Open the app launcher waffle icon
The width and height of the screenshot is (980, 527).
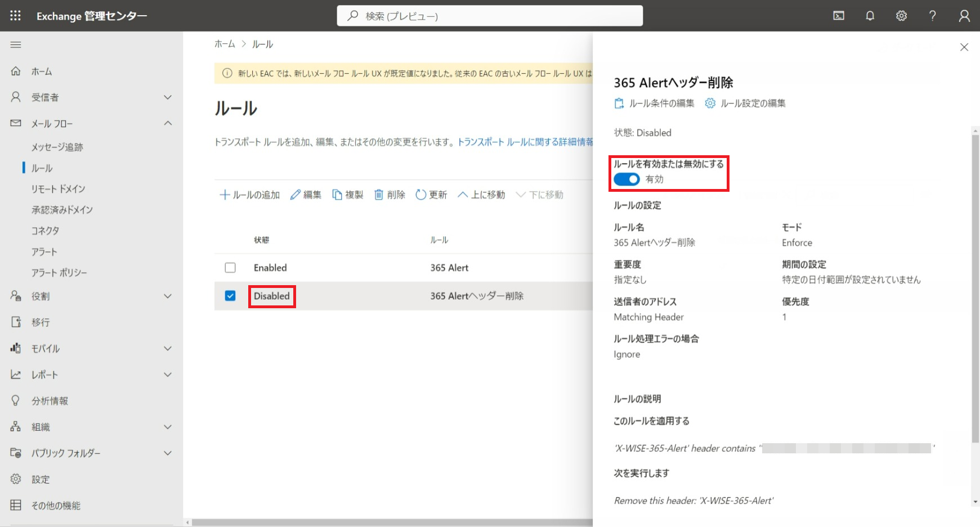coord(15,16)
